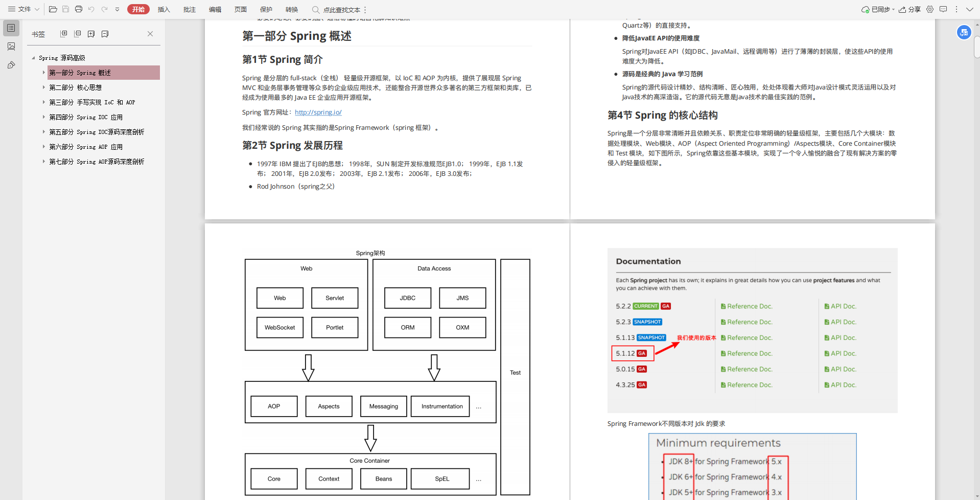Select the 批注 menu tab

[189, 9]
